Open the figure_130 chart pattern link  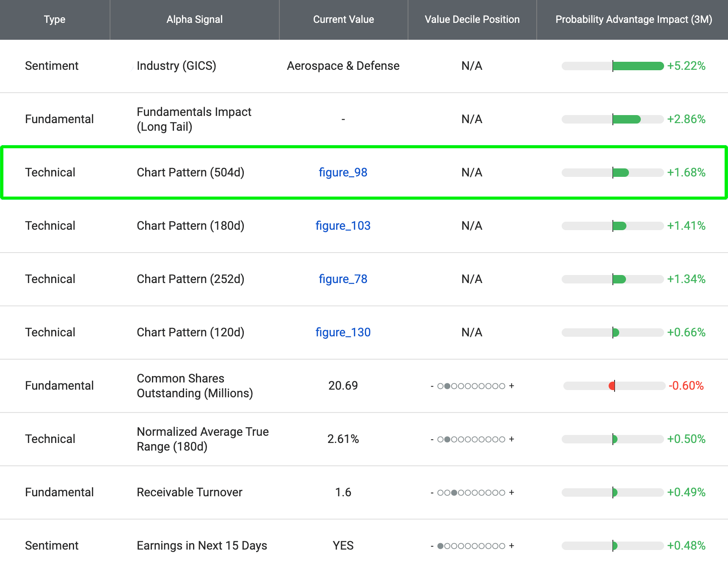click(343, 333)
